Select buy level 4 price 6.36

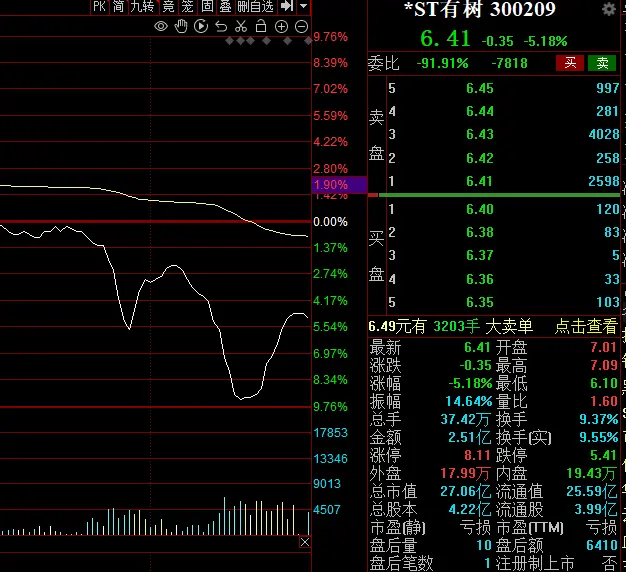(479, 279)
